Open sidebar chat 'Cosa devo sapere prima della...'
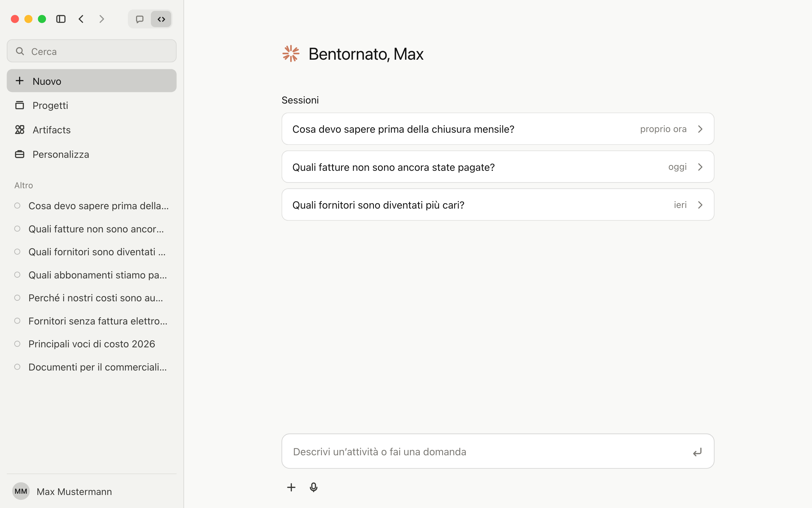This screenshot has height=508, width=812. coord(92,206)
